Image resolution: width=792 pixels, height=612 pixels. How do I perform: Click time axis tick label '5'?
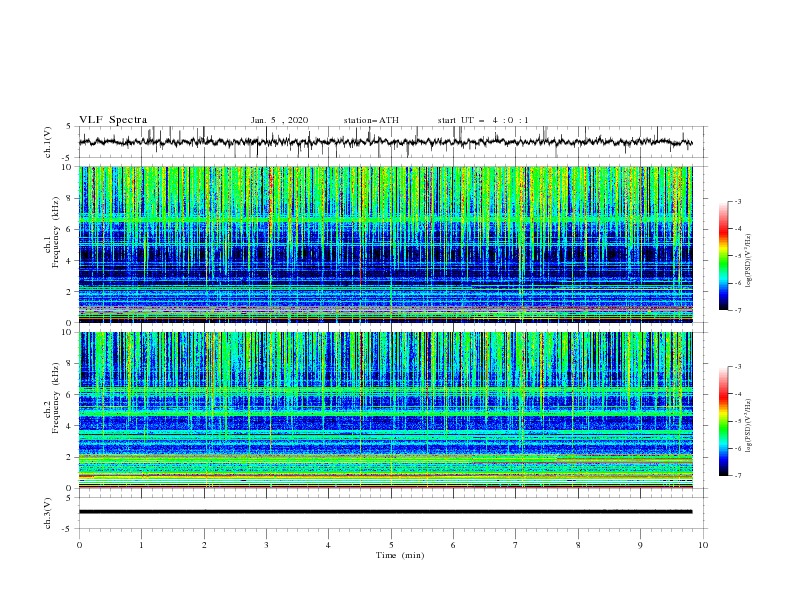tap(391, 545)
